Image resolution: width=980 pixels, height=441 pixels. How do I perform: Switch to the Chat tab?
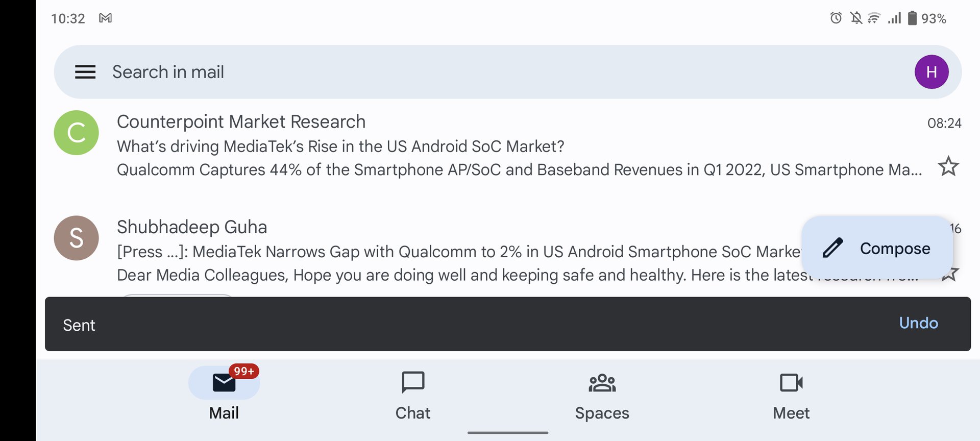pyautogui.click(x=413, y=396)
